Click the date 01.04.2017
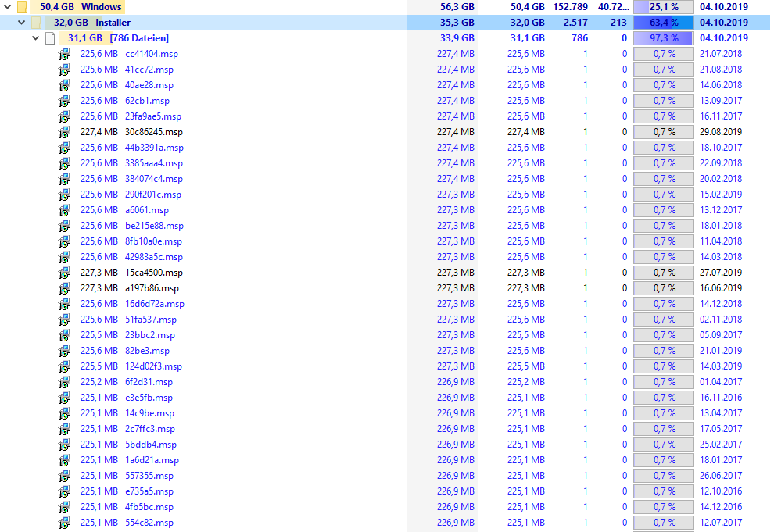The width and height of the screenshot is (774, 532). pos(721,382)
